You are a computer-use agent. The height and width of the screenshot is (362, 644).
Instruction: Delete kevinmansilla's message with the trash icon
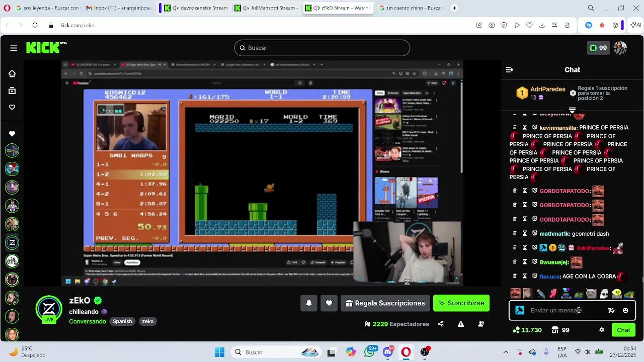(515, 128)
